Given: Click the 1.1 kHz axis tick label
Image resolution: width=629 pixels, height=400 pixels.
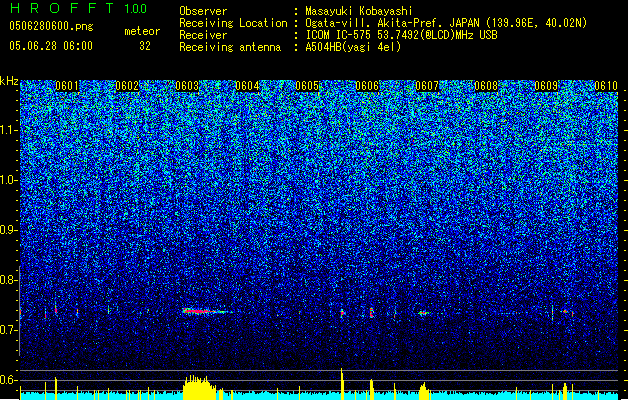Looking at the screenshot, I should 8,130.
